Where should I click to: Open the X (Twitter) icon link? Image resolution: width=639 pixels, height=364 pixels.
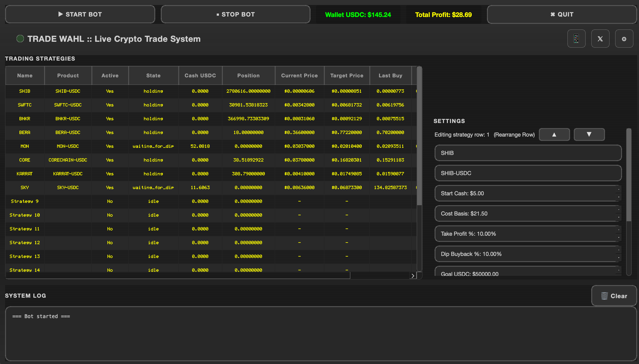600,39
